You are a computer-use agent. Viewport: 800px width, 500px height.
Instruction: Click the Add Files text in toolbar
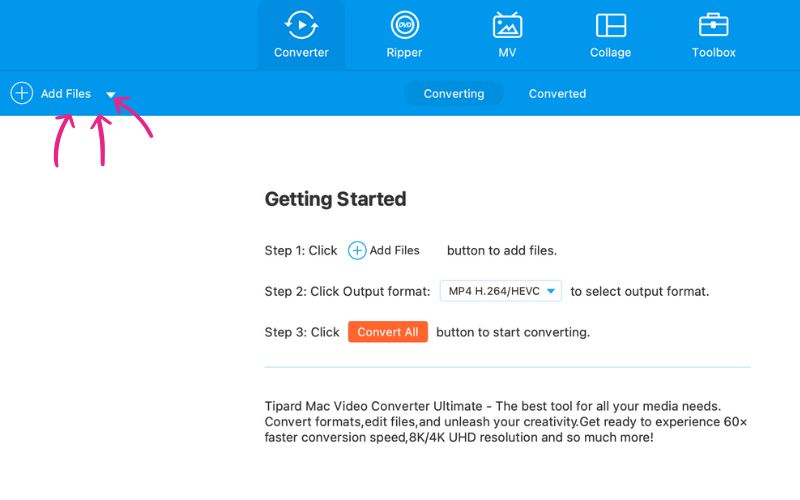(66, 94)
